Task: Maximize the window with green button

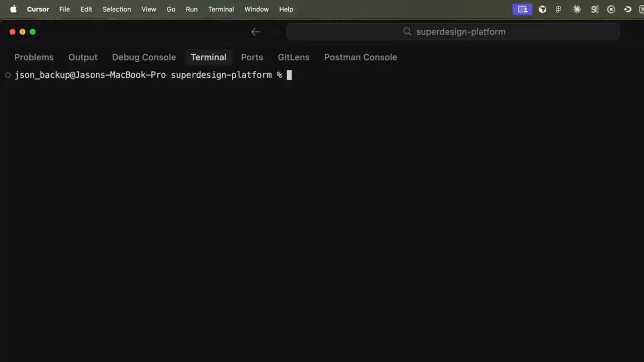Action: (33, 32)
